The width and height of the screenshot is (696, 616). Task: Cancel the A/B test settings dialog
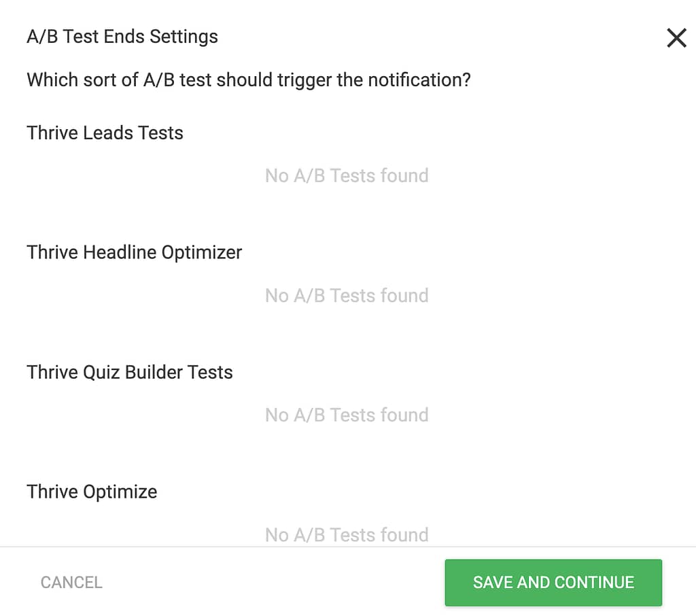click(71, 582)
